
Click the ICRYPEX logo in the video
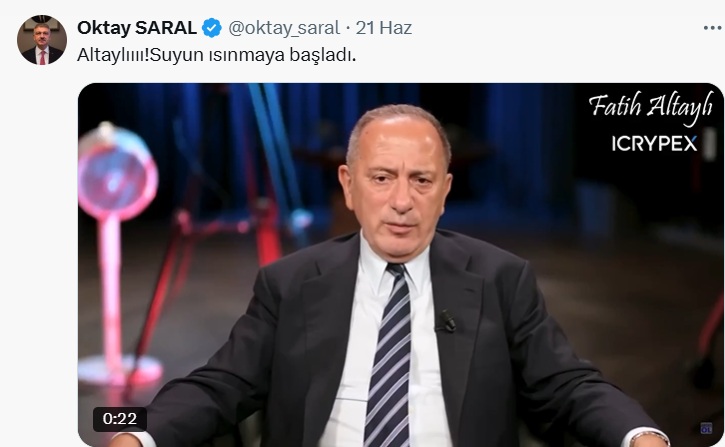coord(654,144)
